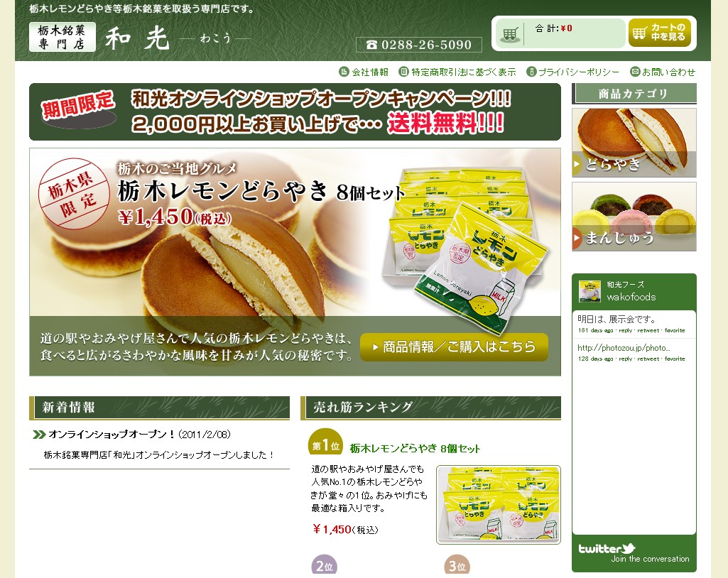
Task: Click the 送料無料 campaign banner
Action: pos(295,112)
